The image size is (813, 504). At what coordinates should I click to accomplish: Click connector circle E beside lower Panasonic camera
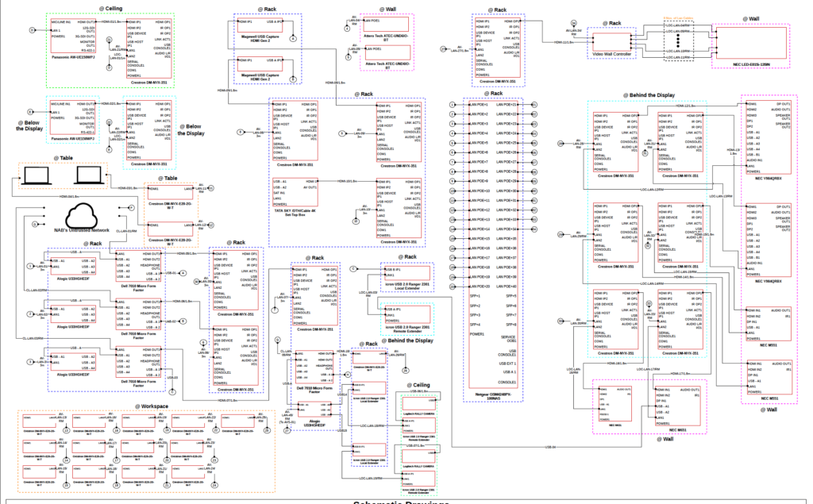point(29,113)
